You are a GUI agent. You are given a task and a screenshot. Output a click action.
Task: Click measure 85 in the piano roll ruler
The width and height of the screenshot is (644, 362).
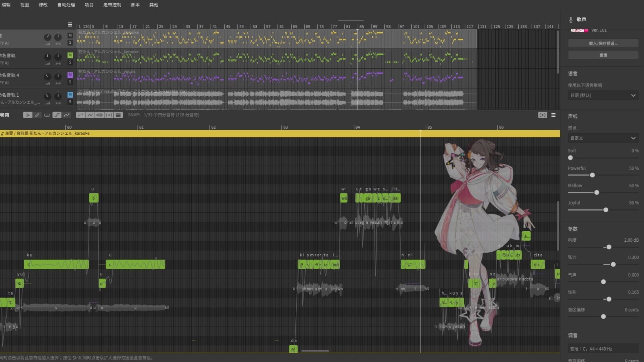pyautogui.click(x=429, y=127)
